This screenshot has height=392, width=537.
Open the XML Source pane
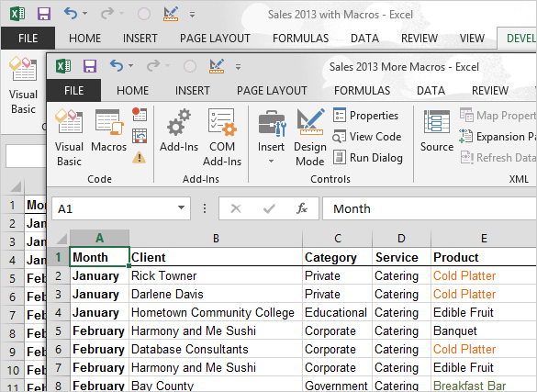pos(437,130)
